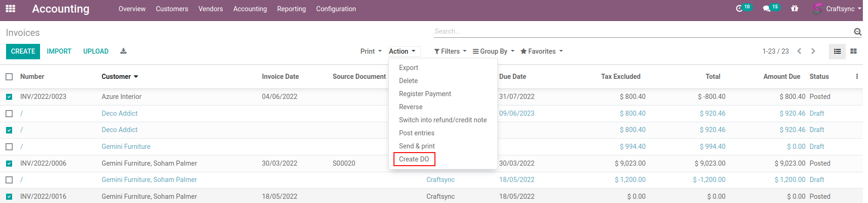Expand the Filters dropdown
Image resolution: width=868 pixels, height=203 pixels.
point(450,51)
